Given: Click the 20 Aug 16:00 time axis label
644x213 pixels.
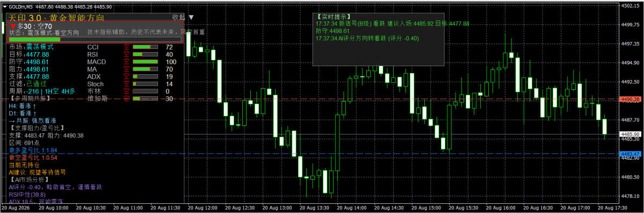Looking at the screenshot, I should (x=501, y=209).
